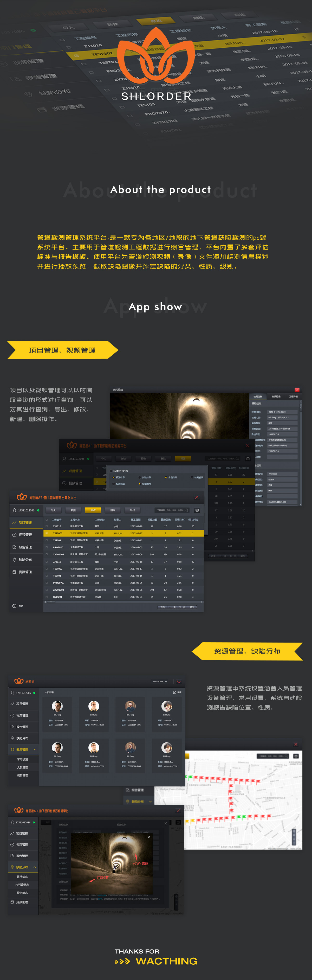Click the search magnifier in the project search field
Viewport: 312px width, 980px height.
[187, 510]
